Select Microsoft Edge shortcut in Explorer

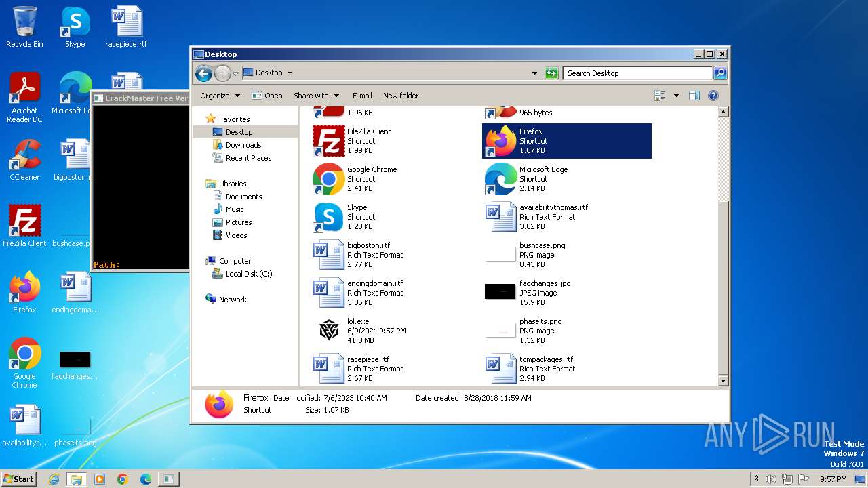[568, 179]
